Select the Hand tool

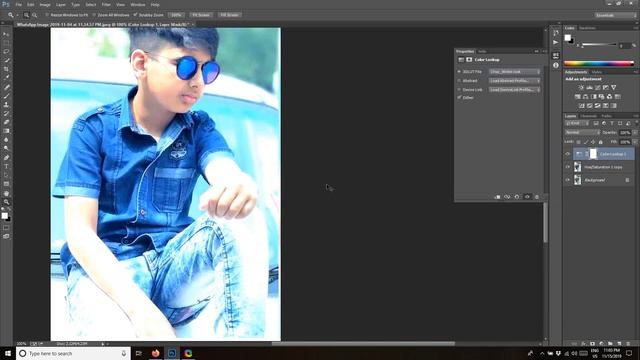[x=6, y=193]
